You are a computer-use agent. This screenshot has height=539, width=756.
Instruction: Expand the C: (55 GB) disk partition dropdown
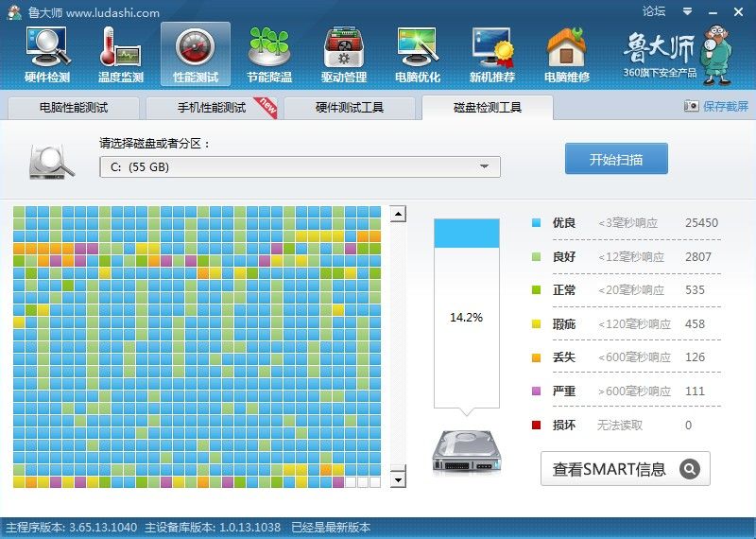300,167
